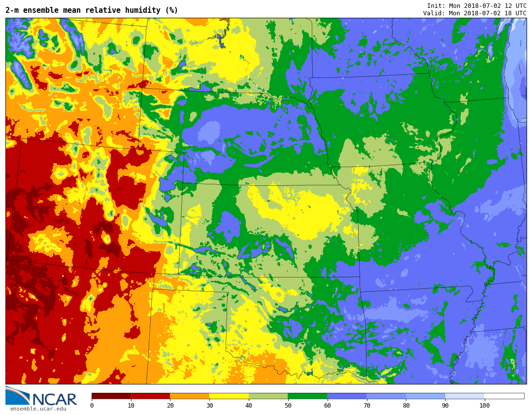Click the legend label '70'

tap(367, 406)
